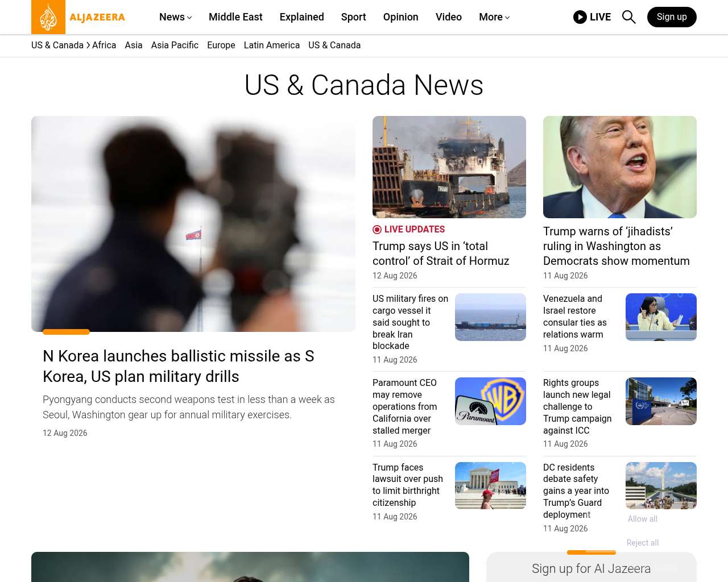Open Trump birthright citizenship lawsuit story
The width and height of the screenshot is (728, 582).
pyautogui.click(x=408, y=485)
